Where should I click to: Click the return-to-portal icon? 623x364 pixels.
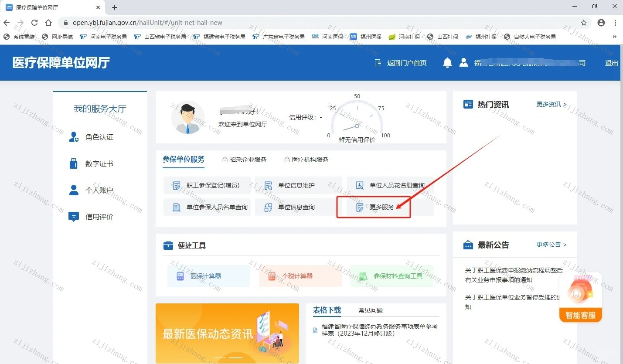(378, 63)
